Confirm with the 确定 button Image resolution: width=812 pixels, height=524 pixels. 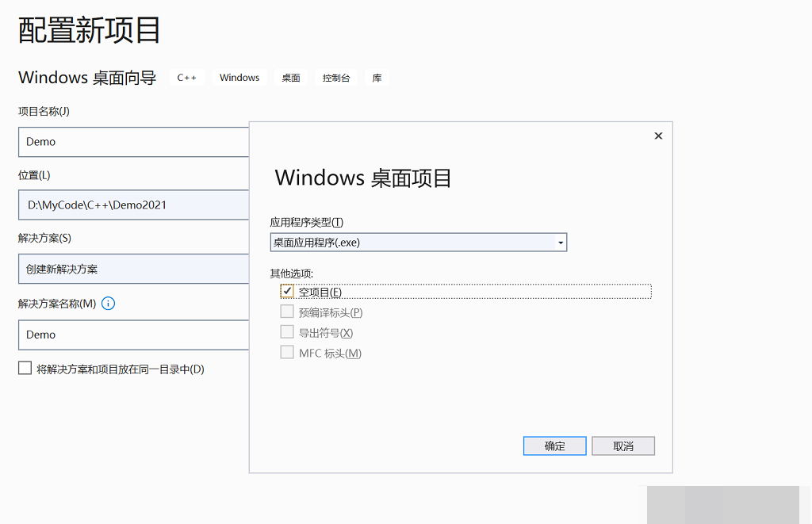pos(554,446)
